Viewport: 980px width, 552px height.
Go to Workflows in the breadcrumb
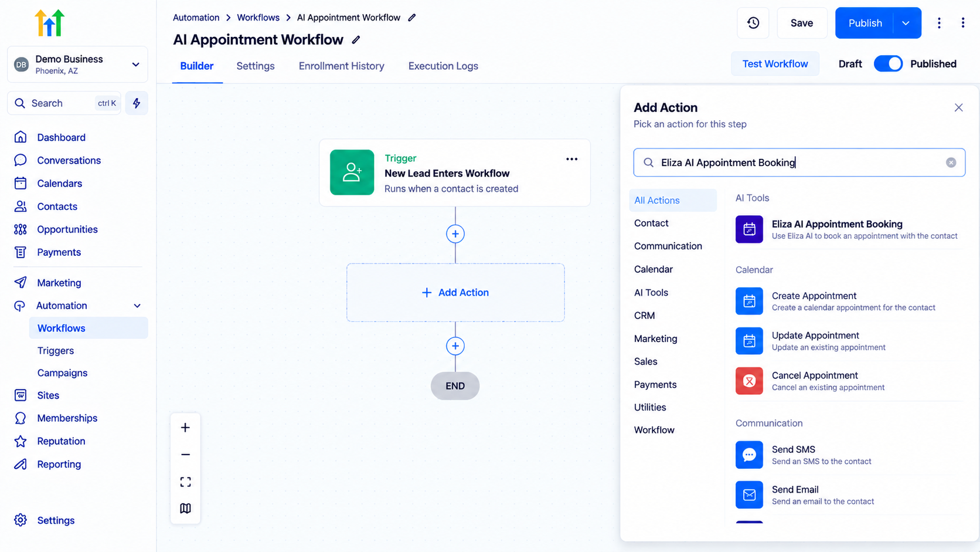coord(258,18)
